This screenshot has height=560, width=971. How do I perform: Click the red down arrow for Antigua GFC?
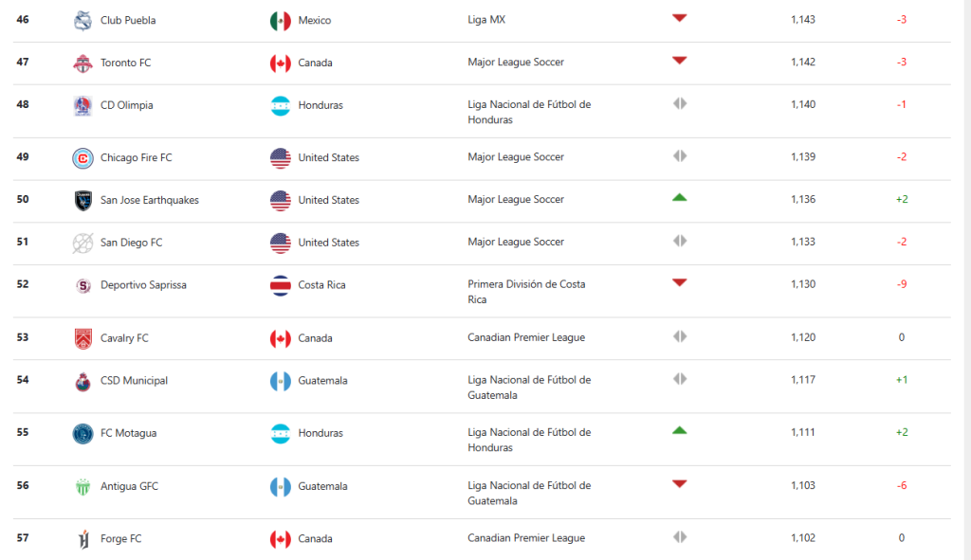click(x=679, y=484)
